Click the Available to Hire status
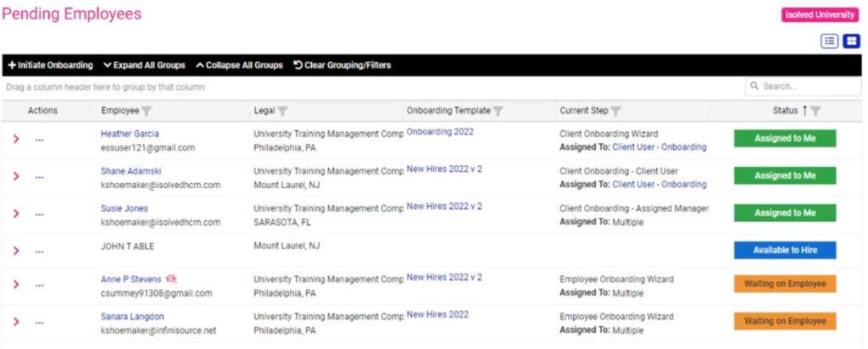Viewport: 868px width, 349px height. (785, 250)
